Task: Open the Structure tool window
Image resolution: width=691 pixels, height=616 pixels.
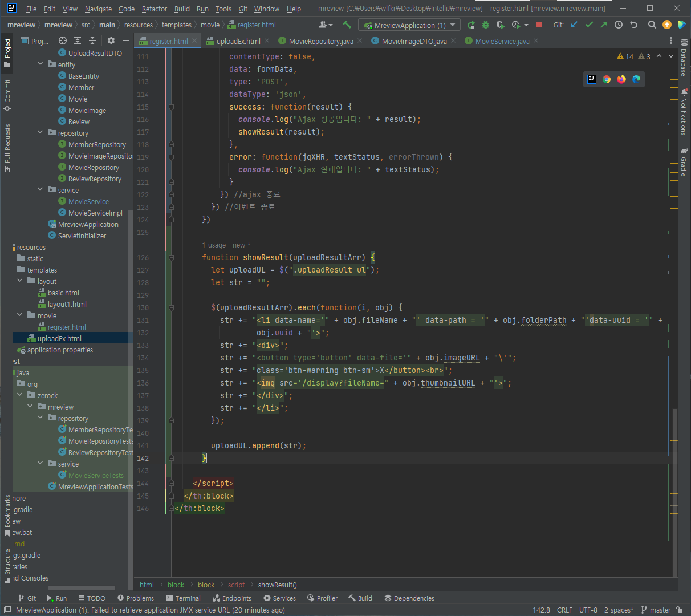Action: tap(7, 566)
